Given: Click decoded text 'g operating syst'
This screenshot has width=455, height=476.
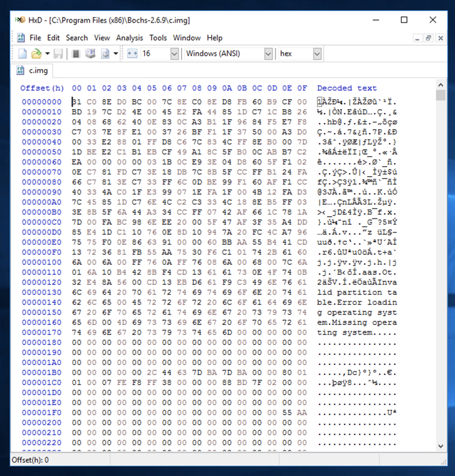Looking at the screenshot, I should pos(357,312).
